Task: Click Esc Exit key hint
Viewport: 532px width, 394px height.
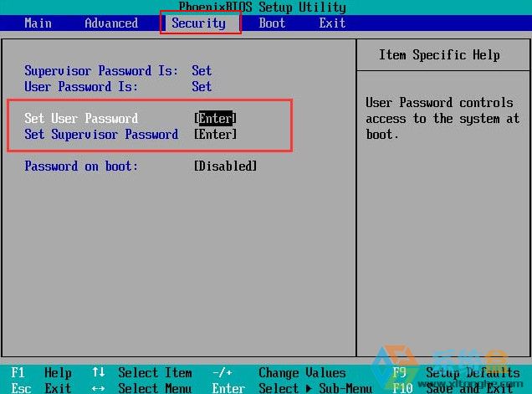Action: [x=41, y=388]
